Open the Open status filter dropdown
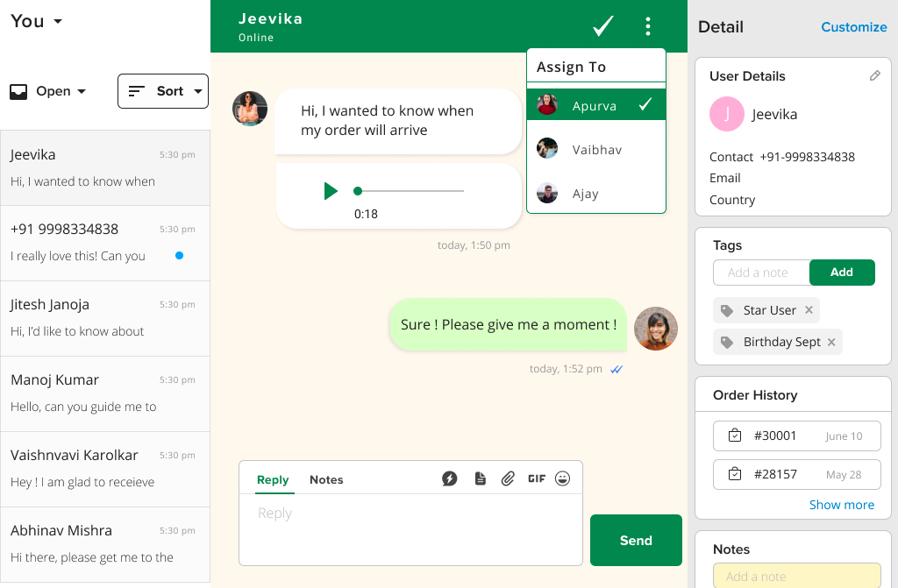Screen dimensions: 898x588 57,91
